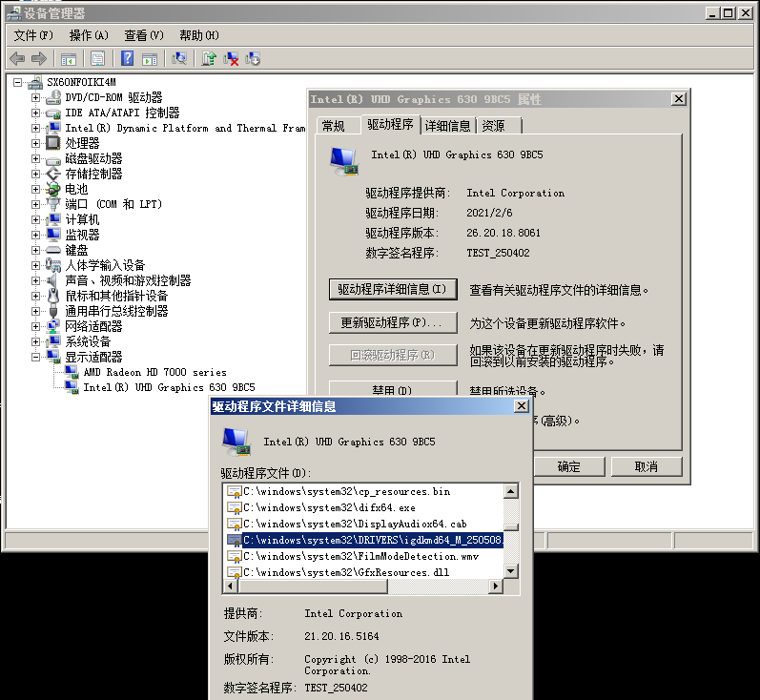The width and height of the screenshot is (760, 700).
Task: Expand the 处理器 tree node
Action: [35, 143]
